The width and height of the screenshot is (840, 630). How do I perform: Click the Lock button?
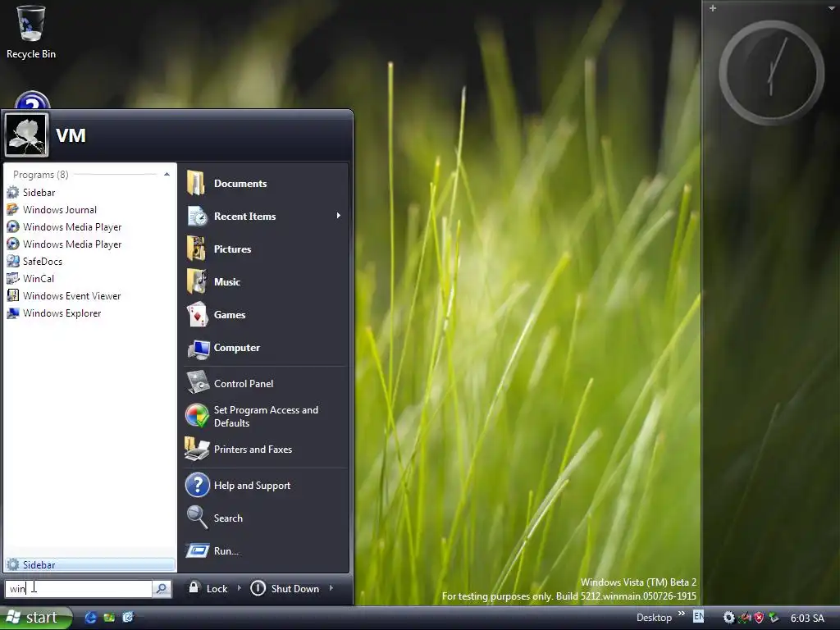coord(208,588)
